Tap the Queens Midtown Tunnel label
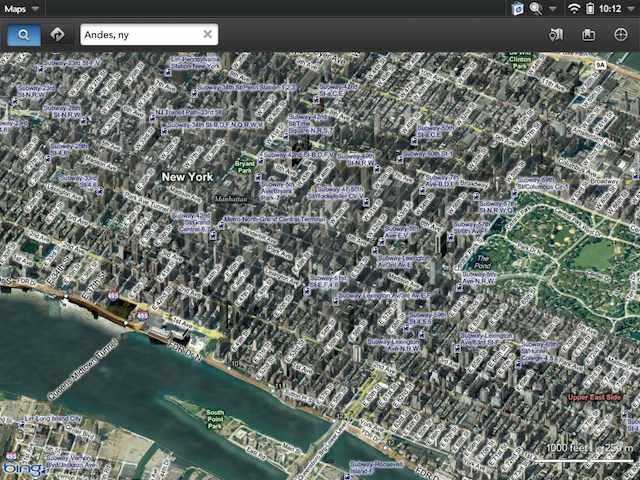Image resolution: width=640 pixels, height=480 pixels. tap(84, 369)
